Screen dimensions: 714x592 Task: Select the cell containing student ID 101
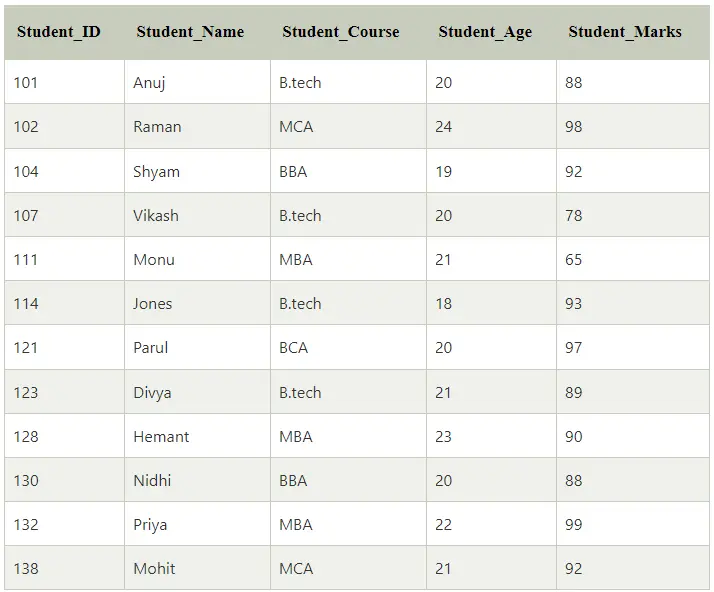tap(64, 82)
